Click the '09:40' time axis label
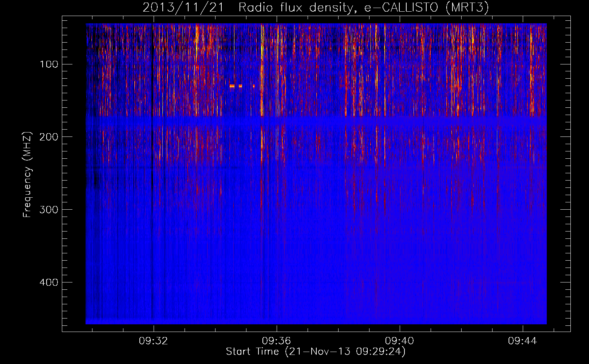Screen dimensions: 589x364 point(400,341)
